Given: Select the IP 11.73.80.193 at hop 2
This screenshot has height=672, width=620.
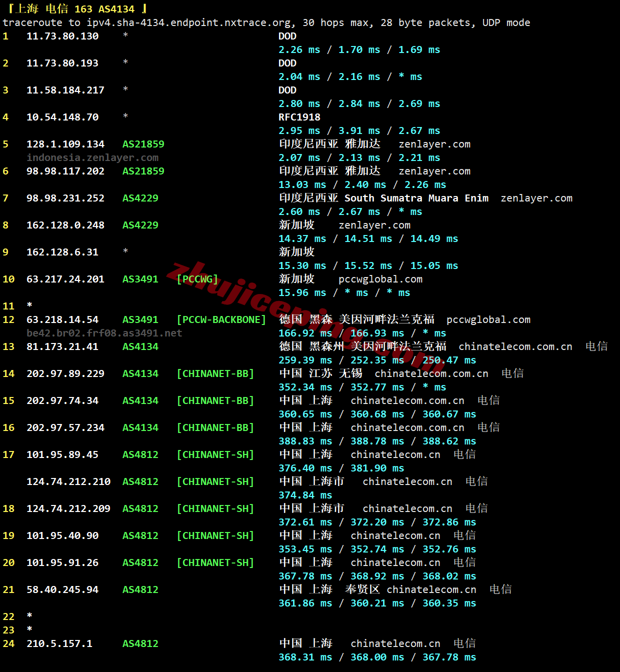Looking at the screenshot, I should pos(62,63).
